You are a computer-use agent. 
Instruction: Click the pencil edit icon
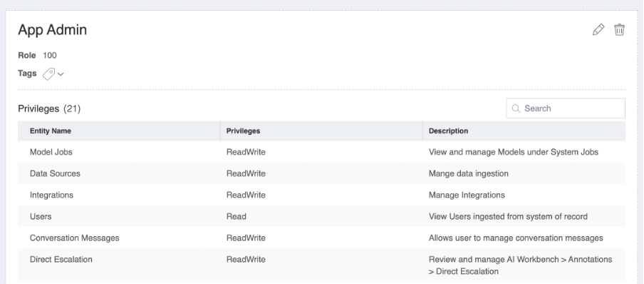[x=598, y=30]
